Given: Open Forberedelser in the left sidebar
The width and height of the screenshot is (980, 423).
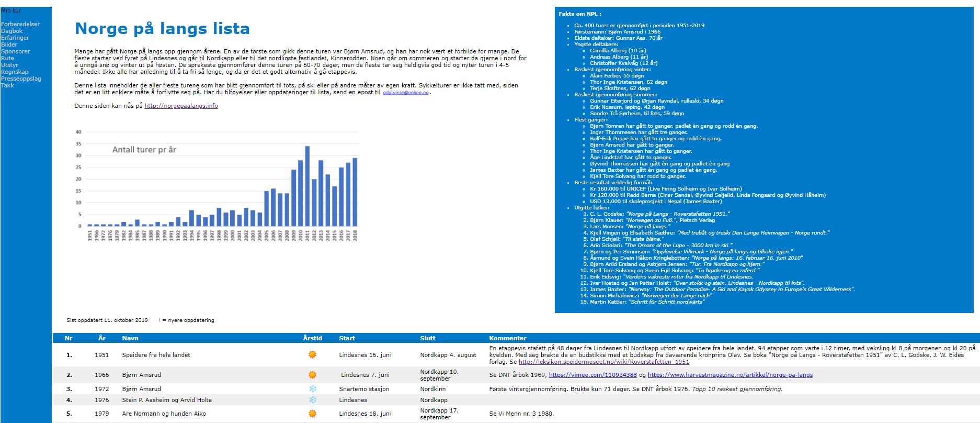Looking at the screenshot, I should [x=20, y=24].
